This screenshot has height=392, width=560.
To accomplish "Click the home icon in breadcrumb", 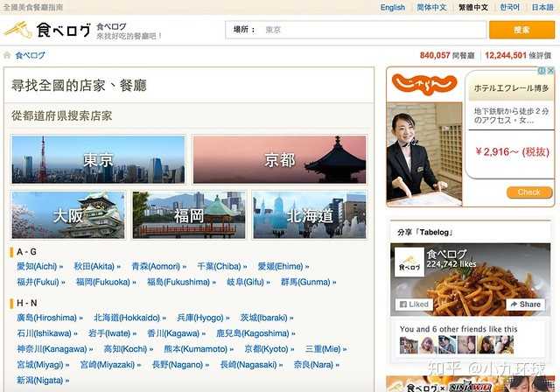I will [7, 55].
